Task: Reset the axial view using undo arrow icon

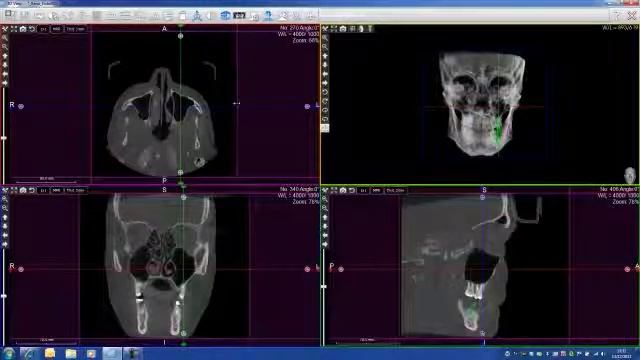Action: point(32,29)
